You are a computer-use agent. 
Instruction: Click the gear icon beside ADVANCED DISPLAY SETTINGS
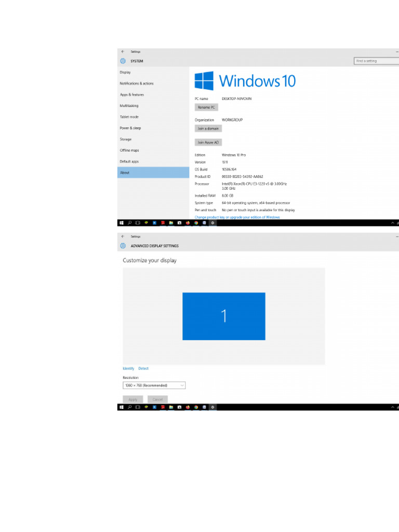(123, 246)
